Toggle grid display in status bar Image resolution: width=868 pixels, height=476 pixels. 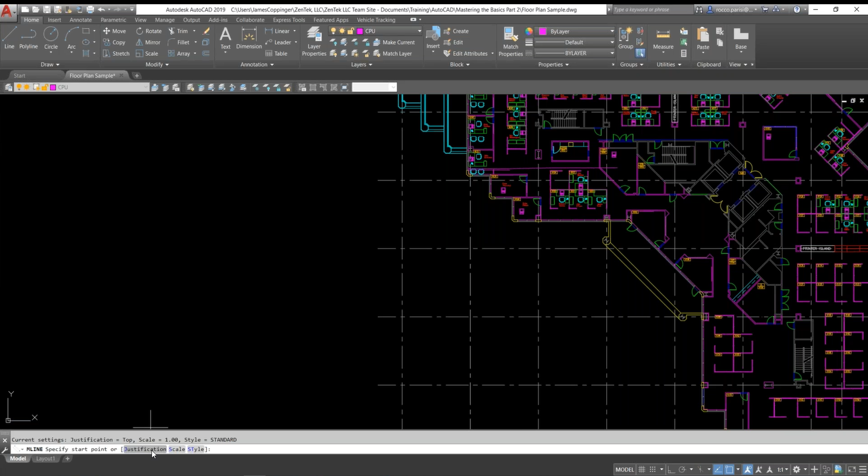[642, 469]
